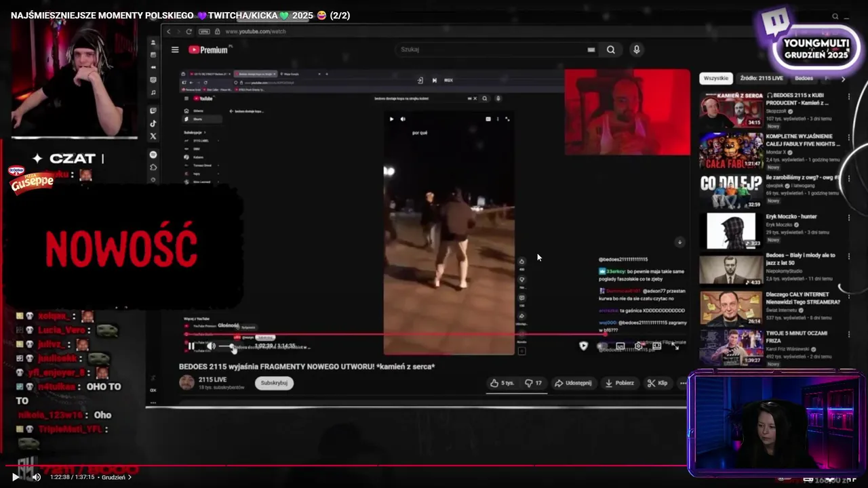Focus the www.youtube.com/watch address bar
Viewport: 868px width, 488px height.
pos(255,31)
